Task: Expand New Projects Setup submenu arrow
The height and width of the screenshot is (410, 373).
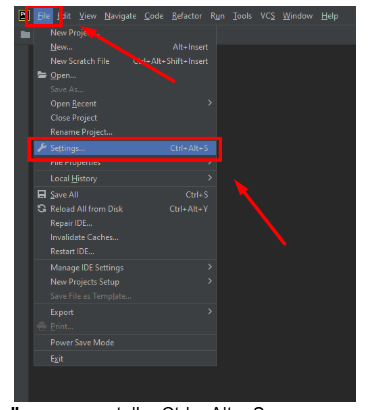Action: coord(210,281)
